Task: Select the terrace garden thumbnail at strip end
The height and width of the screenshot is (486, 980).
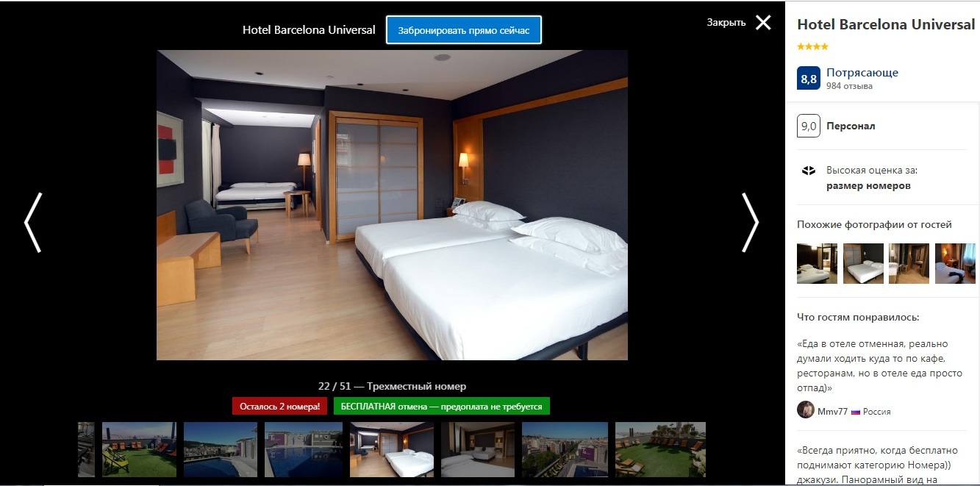Action: click(x=660, y=449)
